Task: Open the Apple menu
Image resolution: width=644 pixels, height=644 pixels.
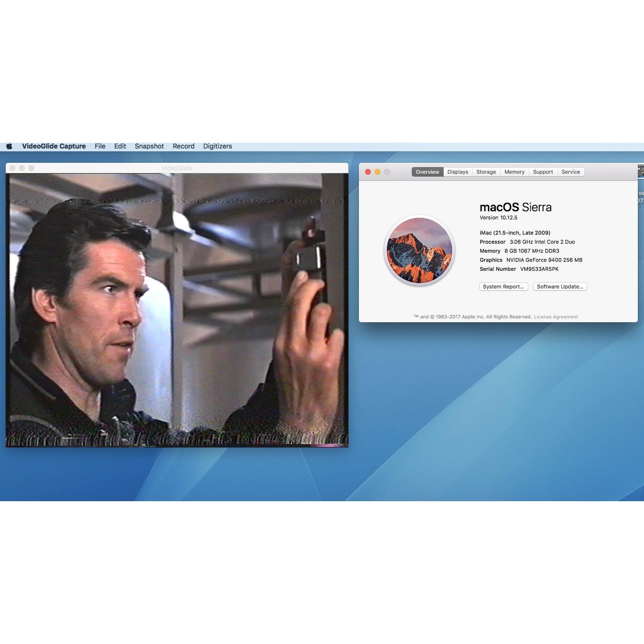Action: (x=9, y=147)
